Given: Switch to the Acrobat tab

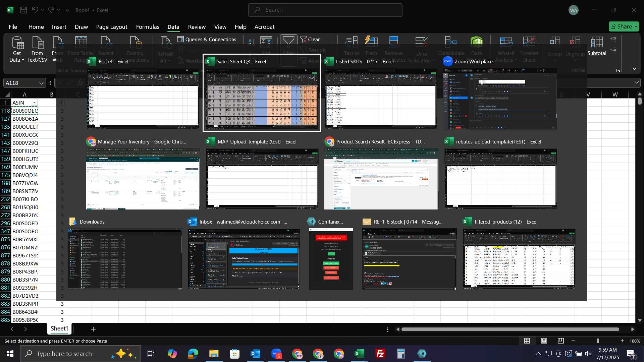Looking at the screenshot, I should [x=264, y=27].
